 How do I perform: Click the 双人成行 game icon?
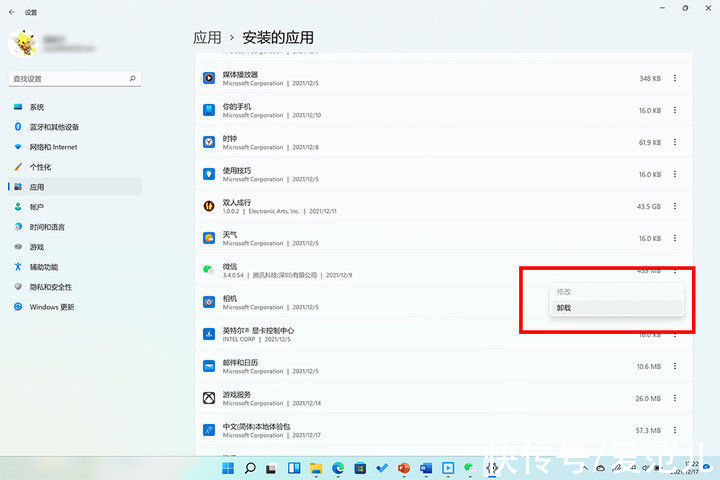[x=209, y=206]
